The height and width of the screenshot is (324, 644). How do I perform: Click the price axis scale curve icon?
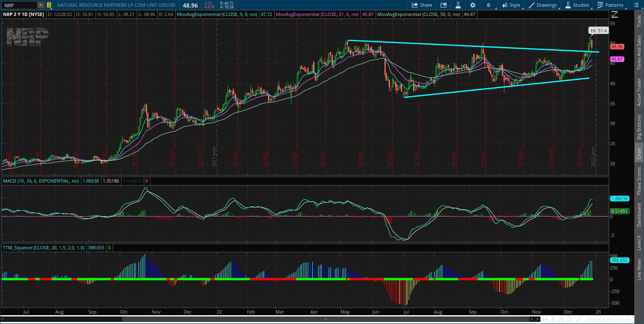tap(614, 14)
